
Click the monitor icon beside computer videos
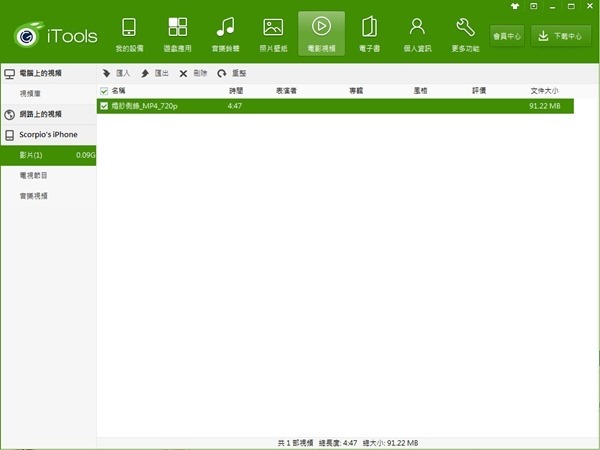pos(10,73)
